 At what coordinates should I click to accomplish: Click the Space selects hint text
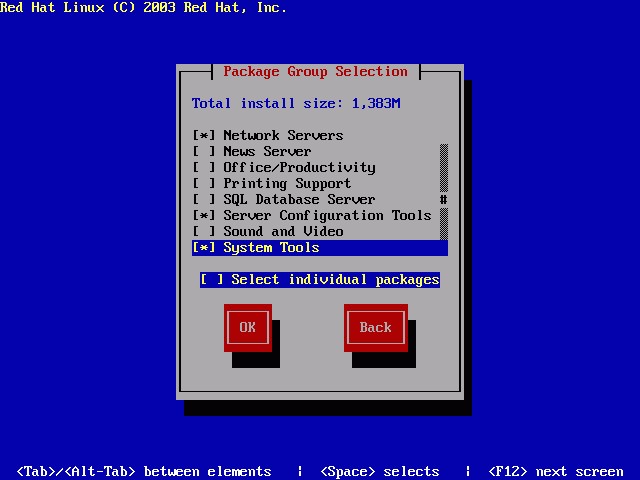pos(380,472)
